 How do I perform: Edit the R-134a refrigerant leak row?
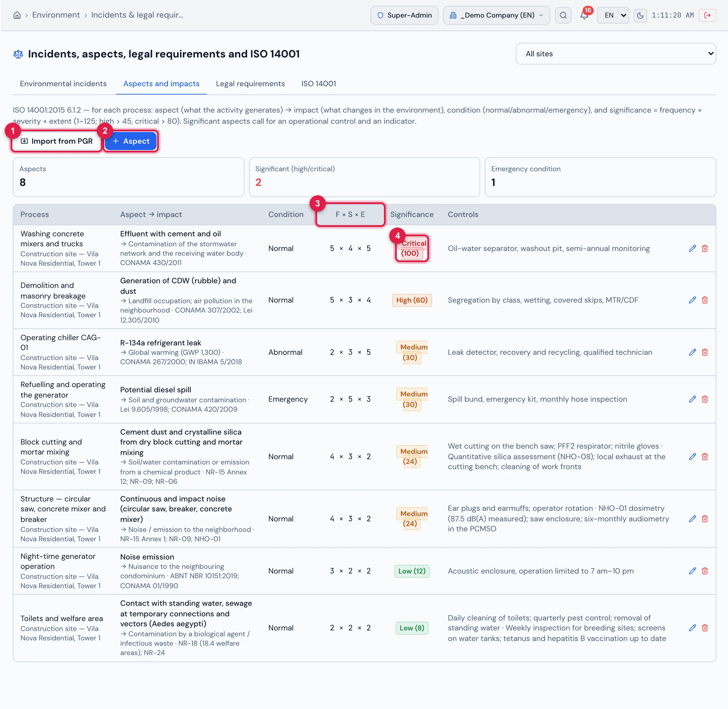pos(692,352)
